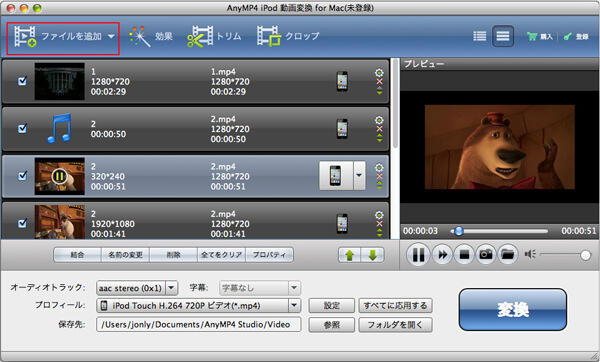Uncheck the checkbox for file 1 1280*720
This screenshot has width=600, height=362.
pos(23,81)
